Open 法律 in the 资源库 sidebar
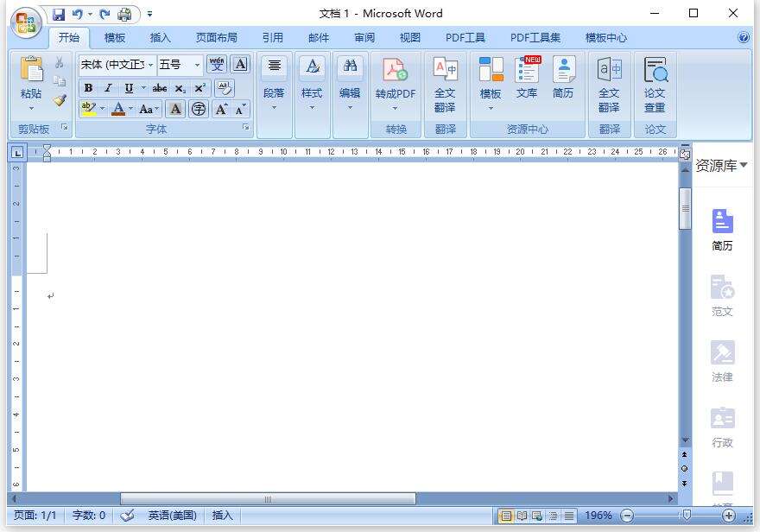The image size is (760, 532). click(x=722, y=362)
